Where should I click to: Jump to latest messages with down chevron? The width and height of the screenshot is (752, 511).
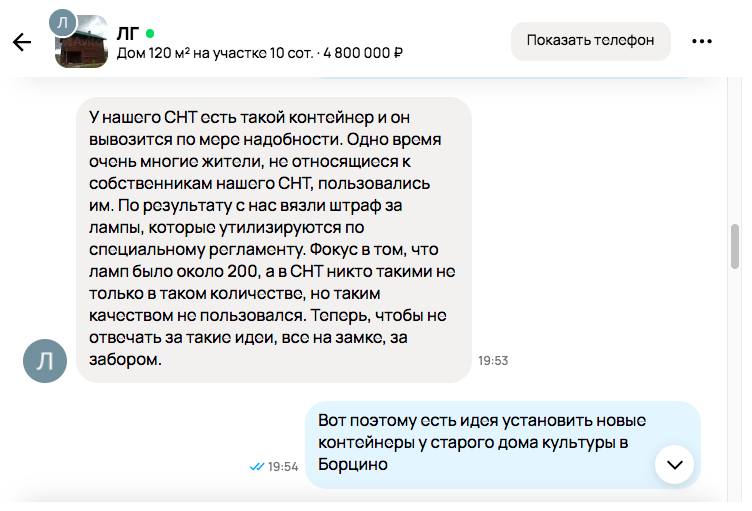click(674, 464)
